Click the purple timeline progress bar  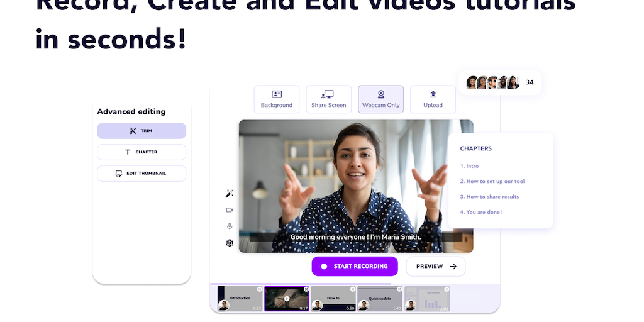tap(300, 284)
